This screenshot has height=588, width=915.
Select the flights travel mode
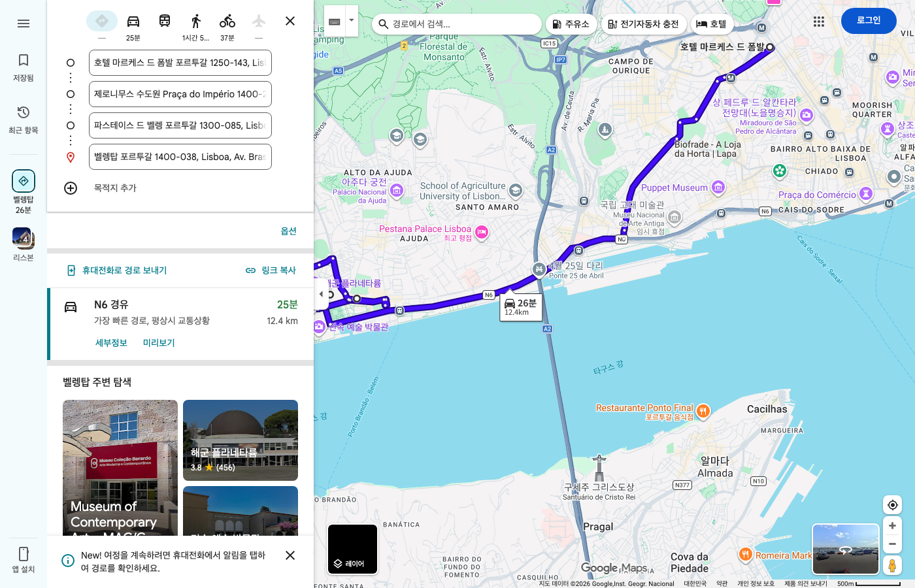click(259, 21)
